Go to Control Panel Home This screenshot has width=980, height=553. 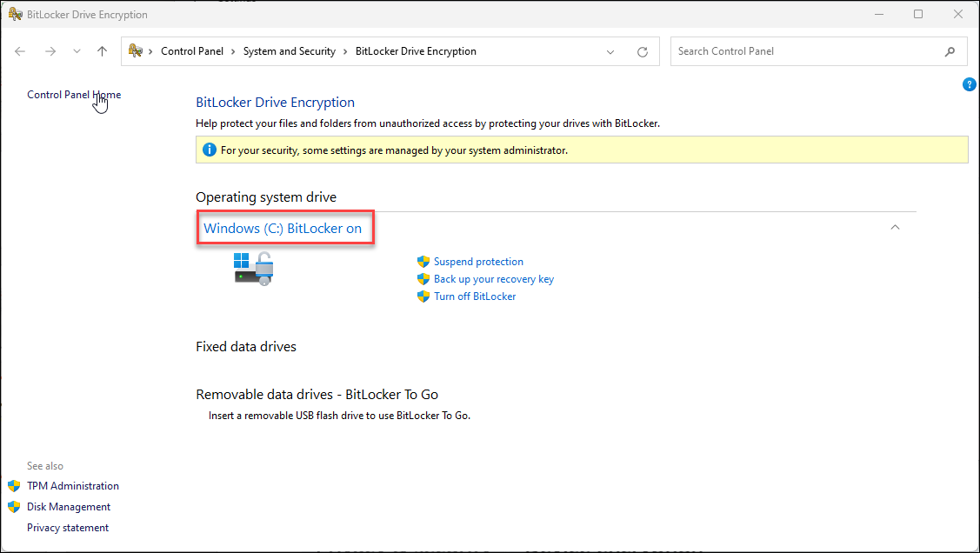pyautogui.click(x=74, y=94)
